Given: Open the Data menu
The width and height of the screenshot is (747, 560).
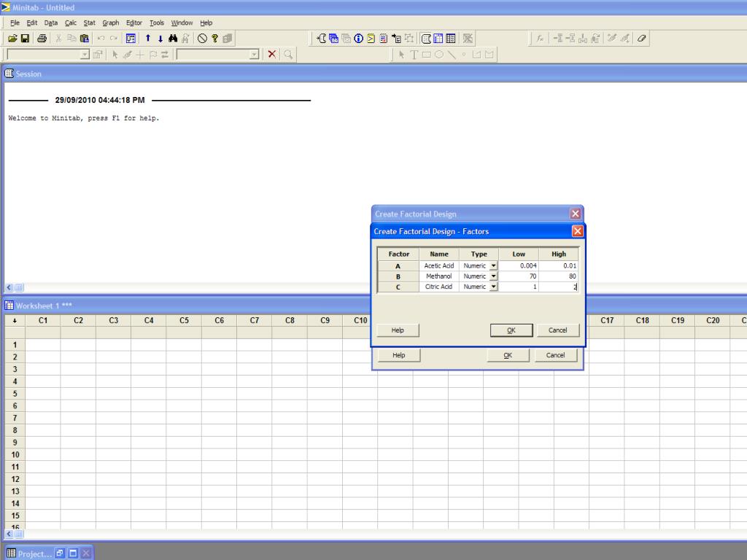Looking at the screenshot, I should 50,23.
